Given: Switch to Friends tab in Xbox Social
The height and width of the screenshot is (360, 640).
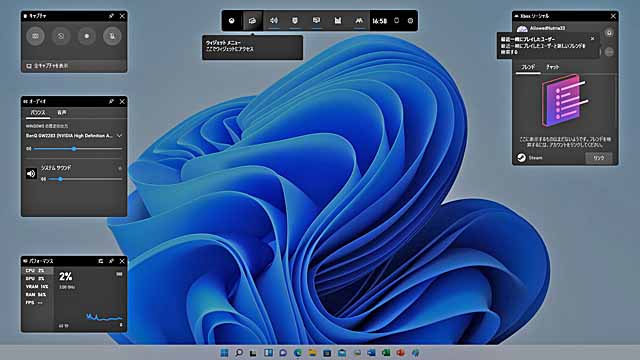Looking at the screenshot, I should (x=528, y=67).
